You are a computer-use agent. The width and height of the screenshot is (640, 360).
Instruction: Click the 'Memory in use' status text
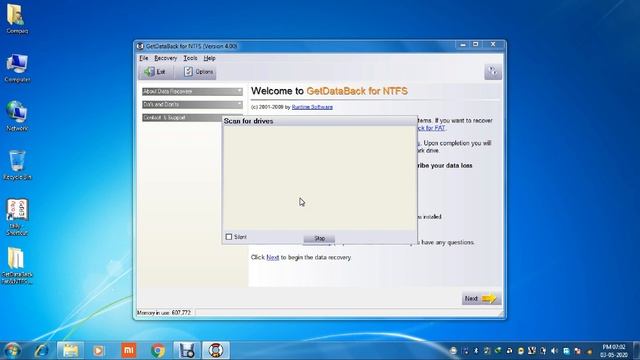click(x=164, y=313)
